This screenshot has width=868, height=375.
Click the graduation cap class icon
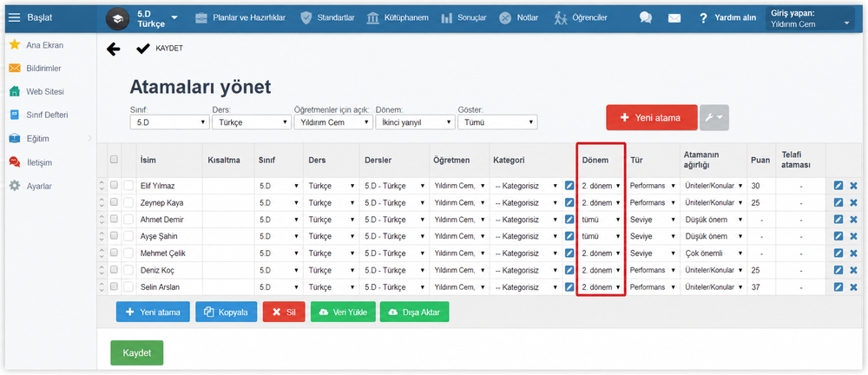click(x=117, y=18)
